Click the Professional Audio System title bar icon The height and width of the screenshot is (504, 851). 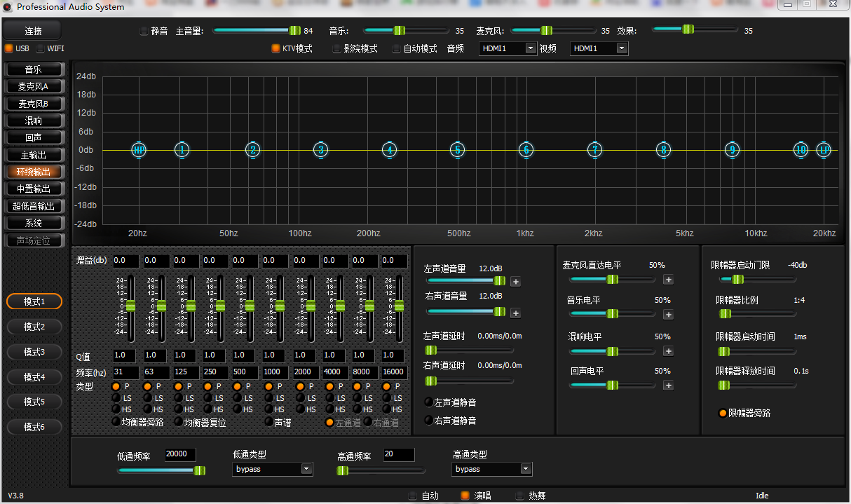8,7
